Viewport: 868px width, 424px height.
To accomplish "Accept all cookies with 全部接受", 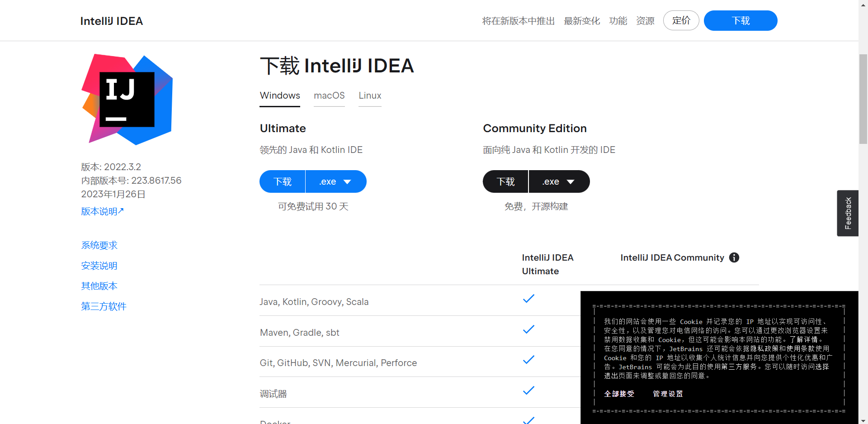I will click(619, 394).
